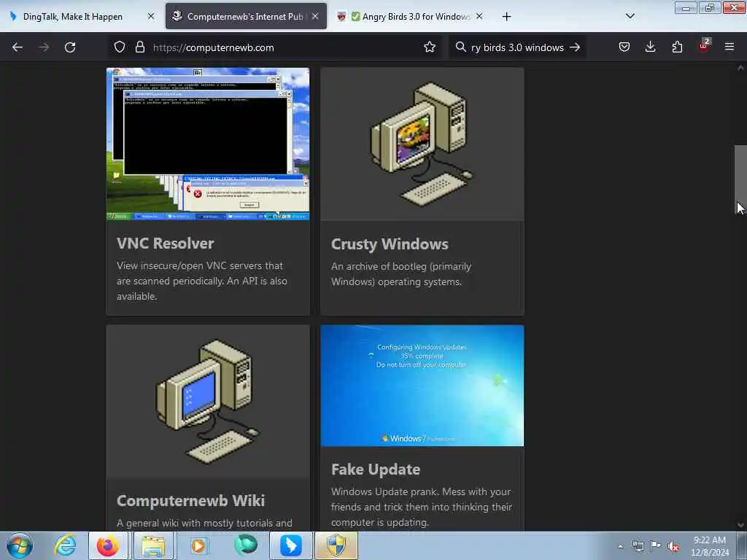This screenshot has width=747, height=560.
Task: Select the Computernewb's Internet Pub tab
Action: click(x=246, y=16)
